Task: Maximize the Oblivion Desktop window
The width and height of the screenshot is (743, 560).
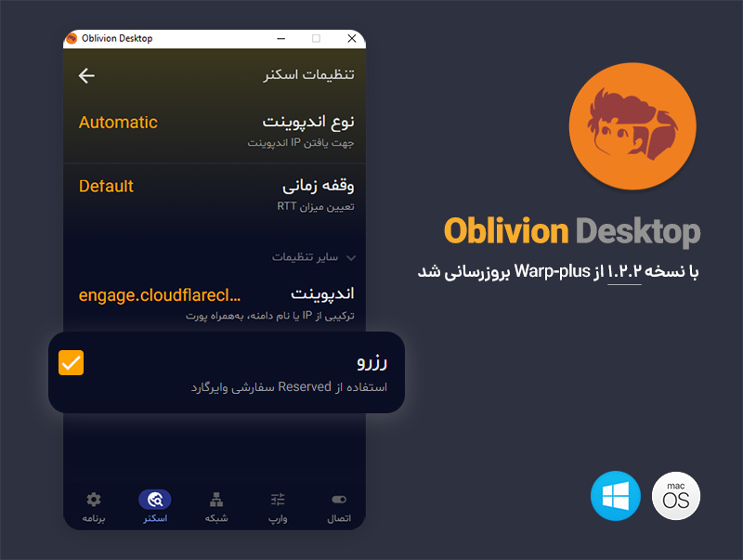Action: (x=316, y=38)
